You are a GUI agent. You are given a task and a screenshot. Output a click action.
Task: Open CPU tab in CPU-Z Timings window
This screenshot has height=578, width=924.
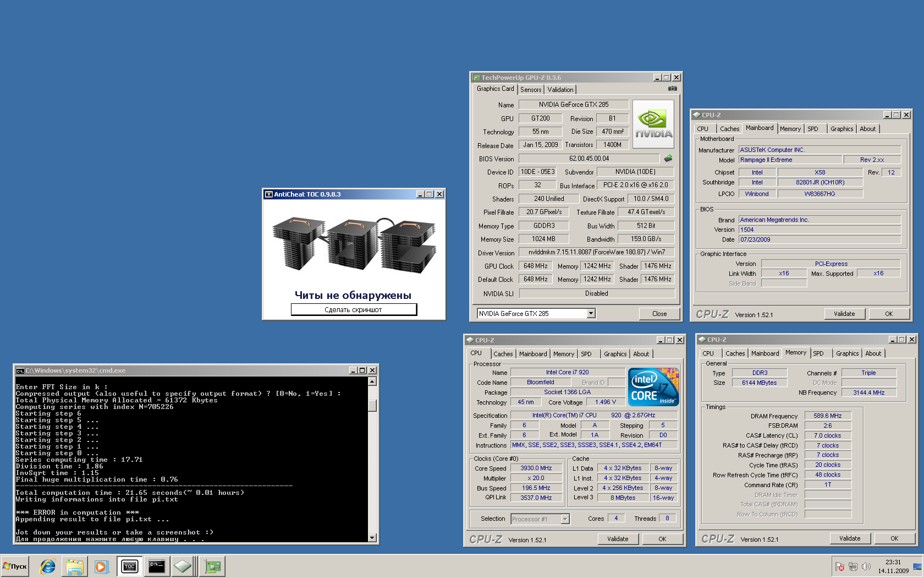(x=708, y=353)
